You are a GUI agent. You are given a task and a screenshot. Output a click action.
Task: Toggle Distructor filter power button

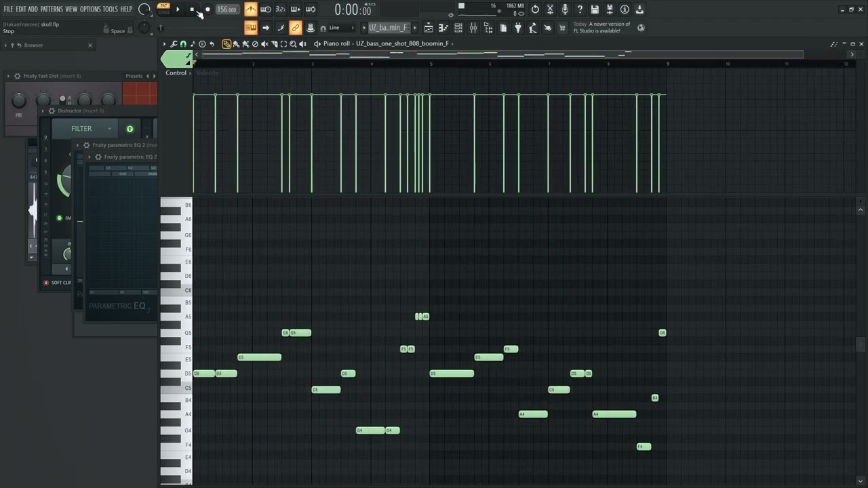tap(130, 129)
